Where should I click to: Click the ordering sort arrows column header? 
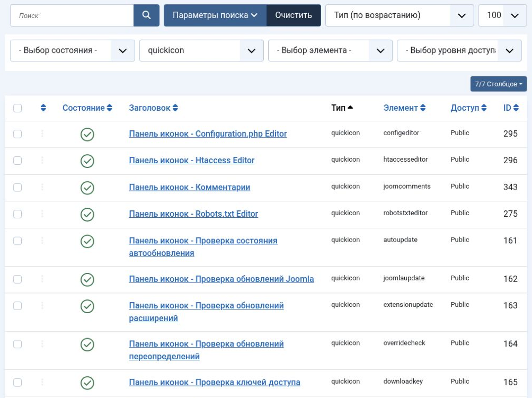pos(43,108)
